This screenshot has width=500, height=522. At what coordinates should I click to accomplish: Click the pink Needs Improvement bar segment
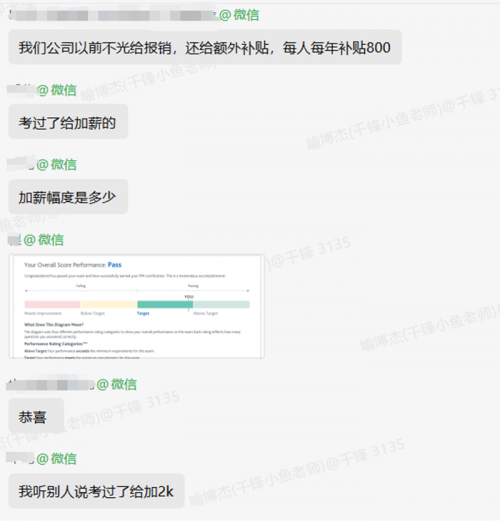pyautogui.click(x=52, y=304)
